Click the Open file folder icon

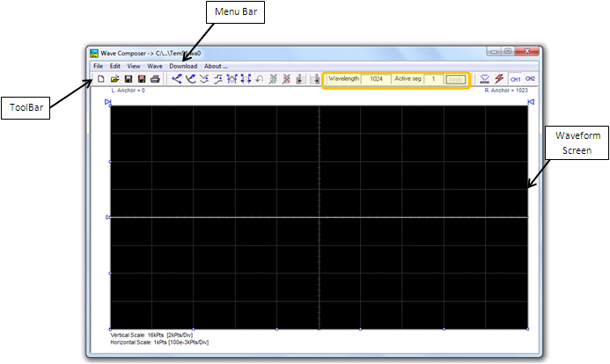[114, 79]
